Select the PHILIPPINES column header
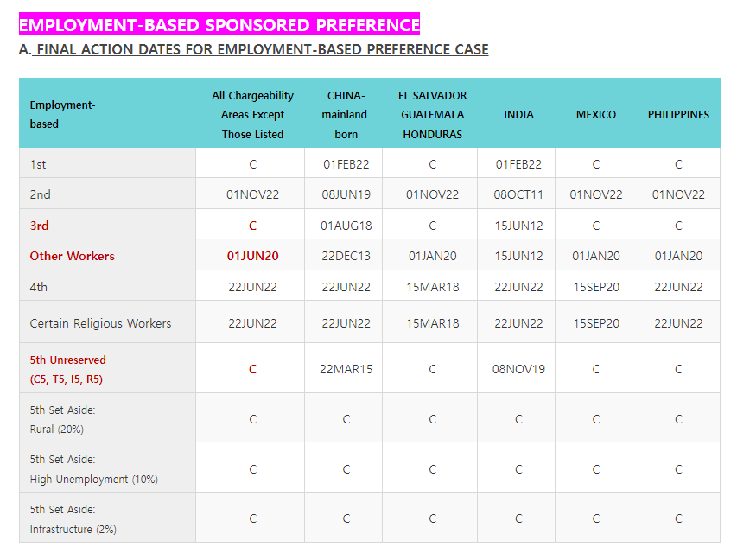 (677, 115)
